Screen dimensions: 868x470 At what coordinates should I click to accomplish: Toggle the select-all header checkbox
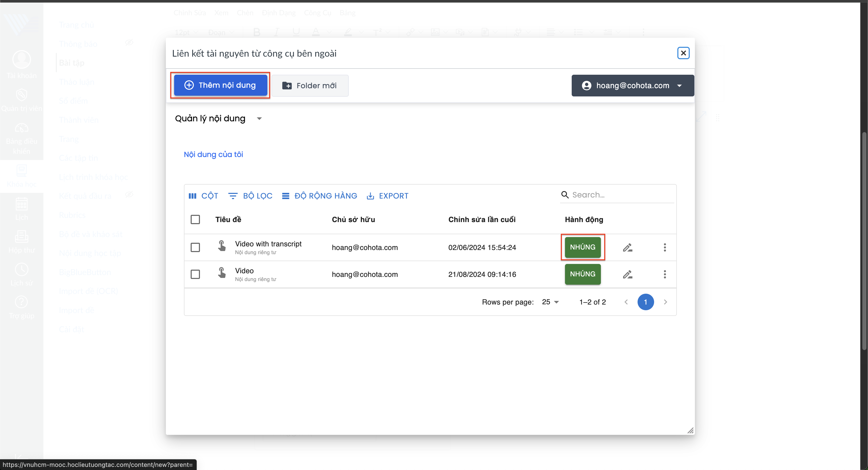[x=195, y=219]
